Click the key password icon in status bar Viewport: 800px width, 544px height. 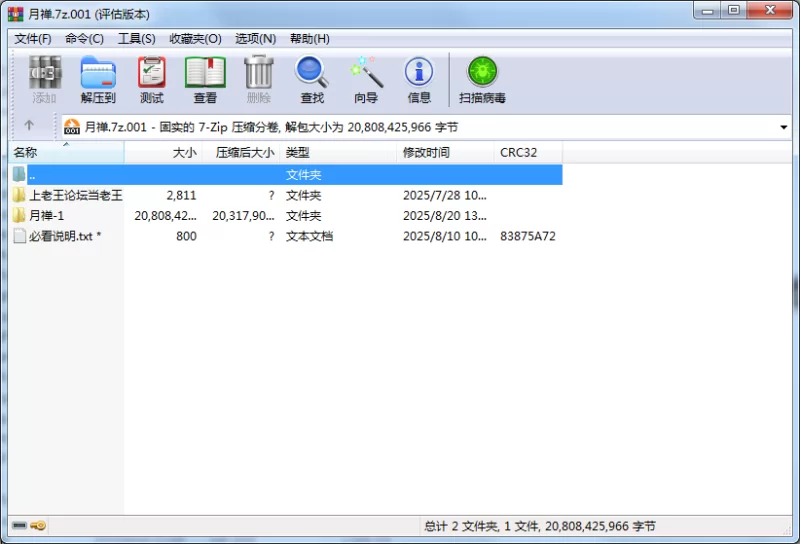[38, 525]
